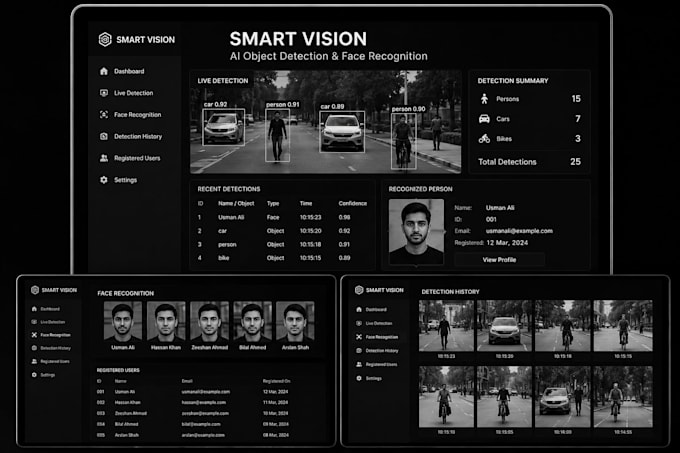Click the recognized person's portrait photo

pos(416,231)
